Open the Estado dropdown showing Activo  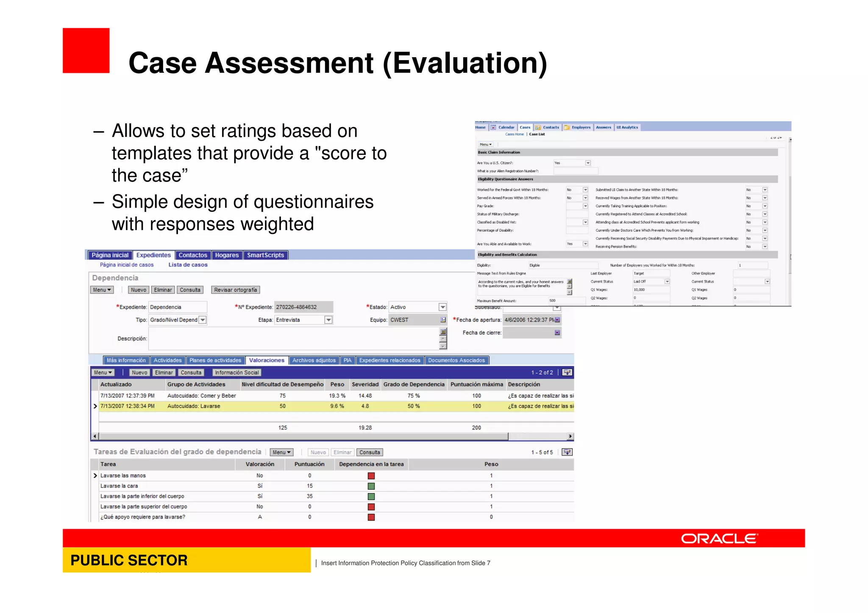click(x=442, y=307)
